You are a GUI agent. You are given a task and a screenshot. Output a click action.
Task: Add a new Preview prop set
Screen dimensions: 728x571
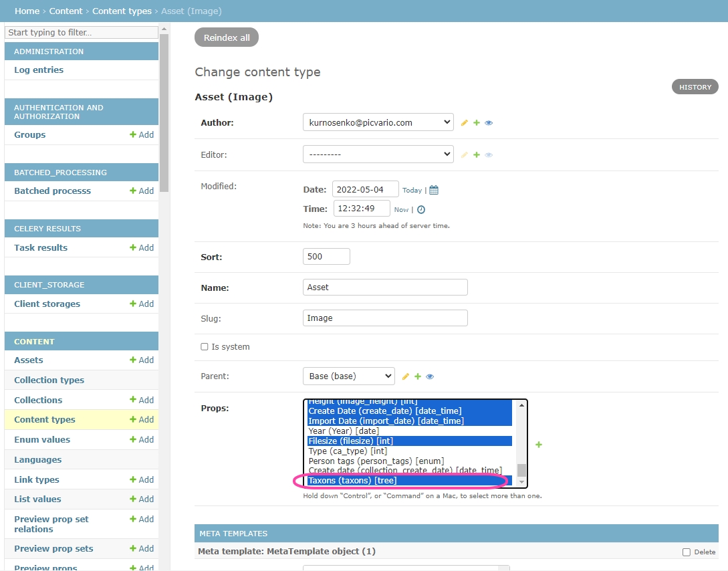click(142, 548)
